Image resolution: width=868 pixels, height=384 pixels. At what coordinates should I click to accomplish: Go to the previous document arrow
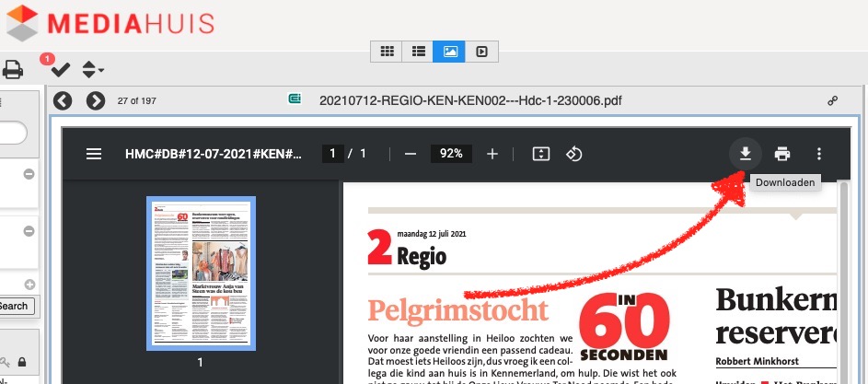(63, 100)
